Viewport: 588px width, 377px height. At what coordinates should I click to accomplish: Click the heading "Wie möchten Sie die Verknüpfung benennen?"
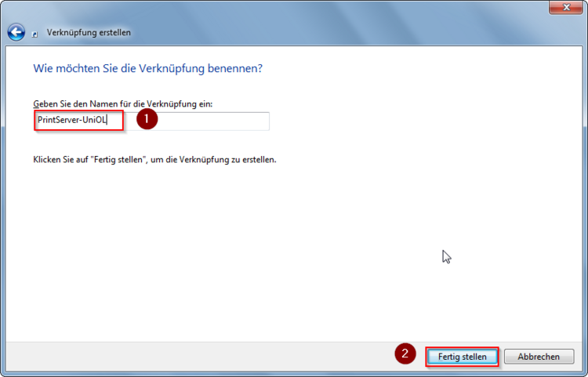(x=147, y=68)
